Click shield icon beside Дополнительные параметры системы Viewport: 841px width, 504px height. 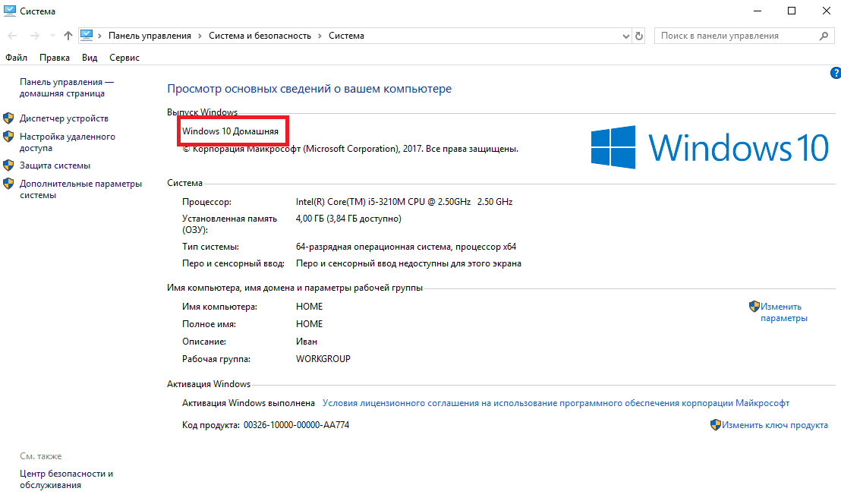coord(8,184)
